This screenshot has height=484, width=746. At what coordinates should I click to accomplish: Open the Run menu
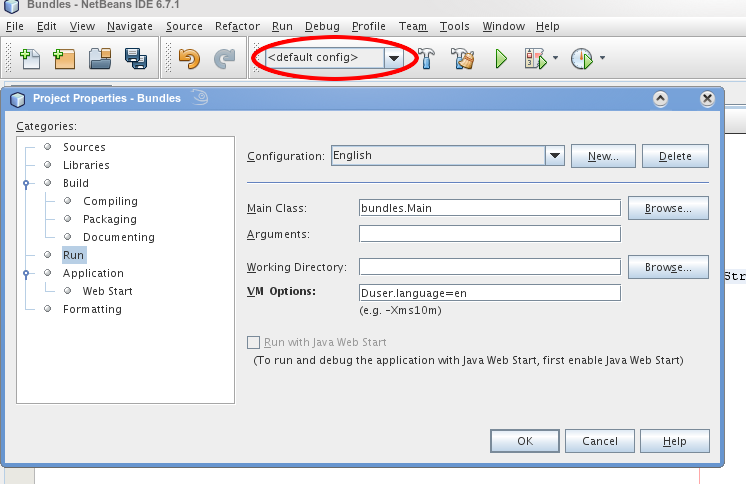tap(282, 26)
